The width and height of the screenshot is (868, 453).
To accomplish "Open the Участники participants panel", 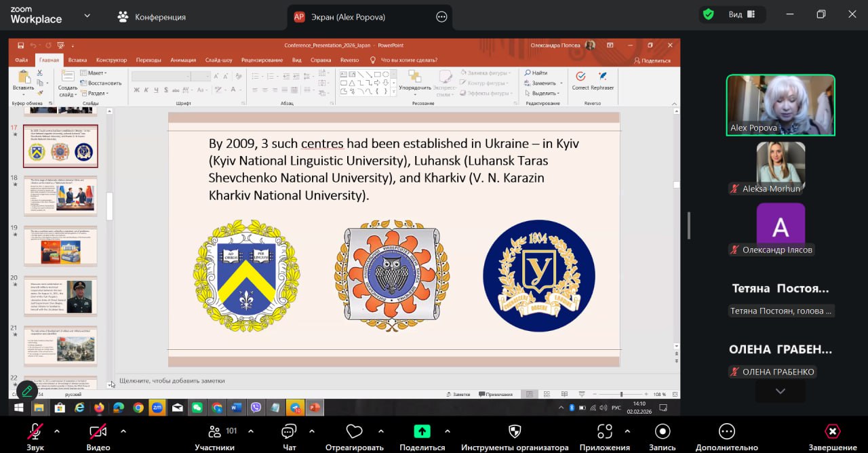I will [x=215, y=432].
